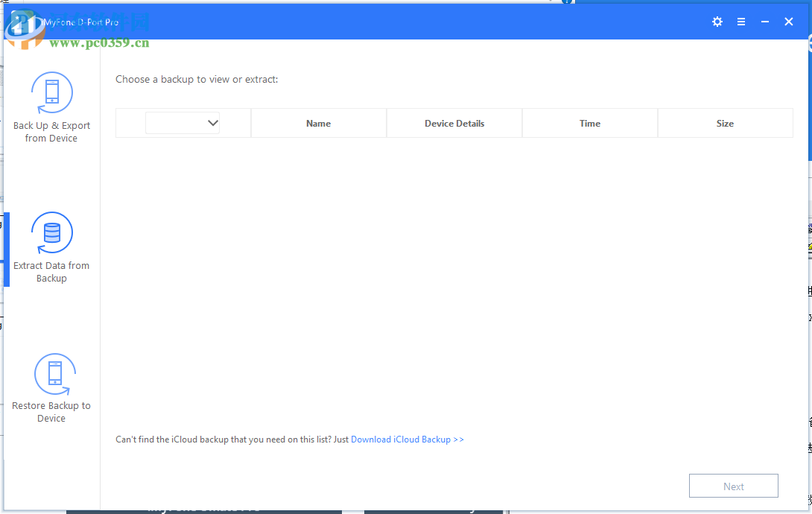This screenshot has width=812, height=514.
Task: Close the iMyFone D-Port Pro window
Action: pos(789,22)
